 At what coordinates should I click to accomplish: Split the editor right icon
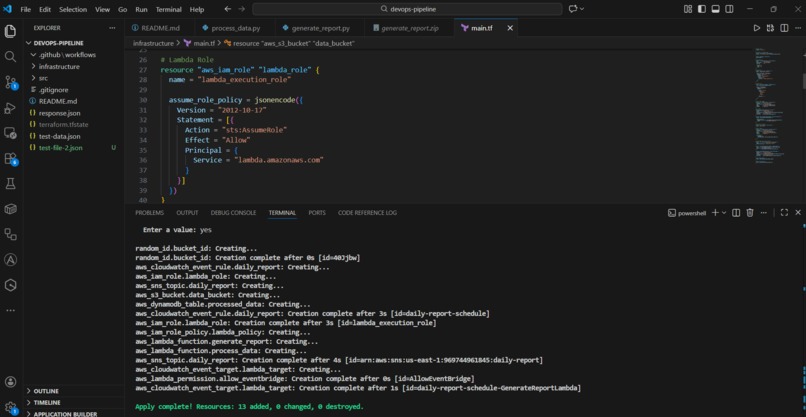tap(784, 28)
